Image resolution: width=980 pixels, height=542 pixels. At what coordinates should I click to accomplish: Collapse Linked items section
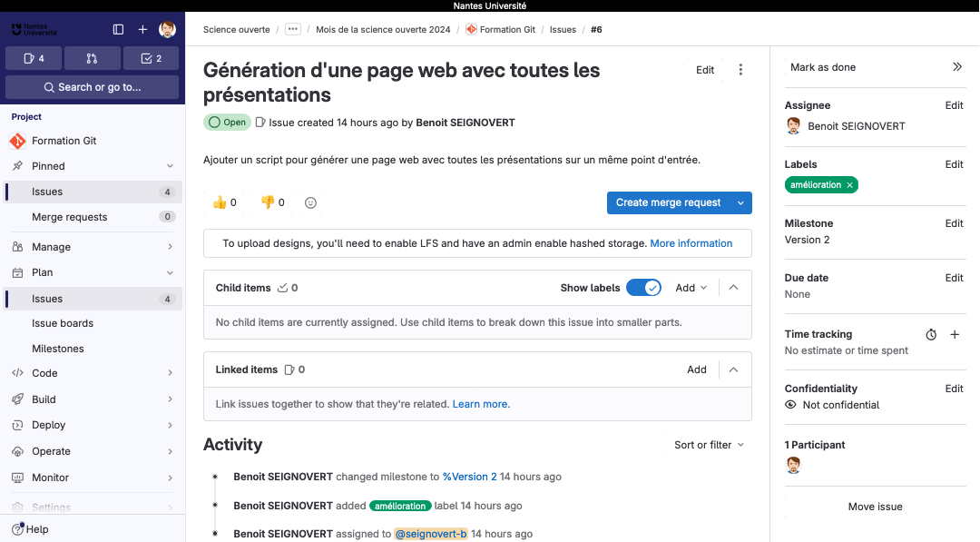pyautogui.click(x=734, y=370)
